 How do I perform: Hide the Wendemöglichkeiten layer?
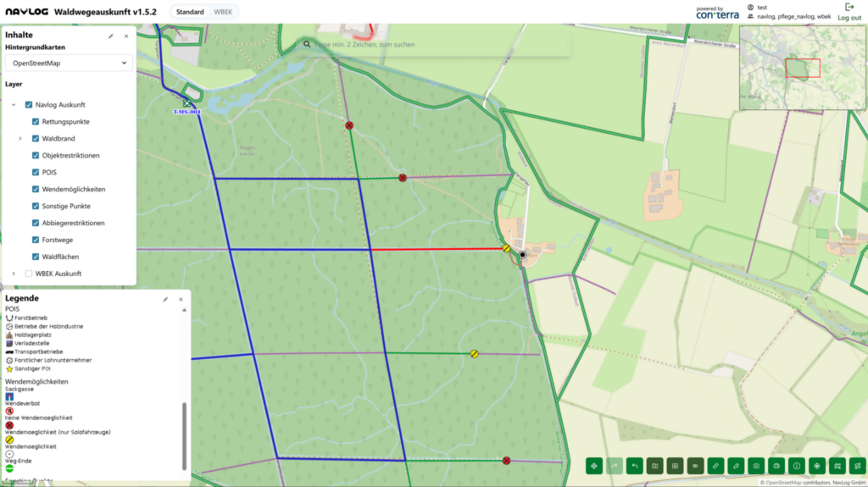coord(36,189)
